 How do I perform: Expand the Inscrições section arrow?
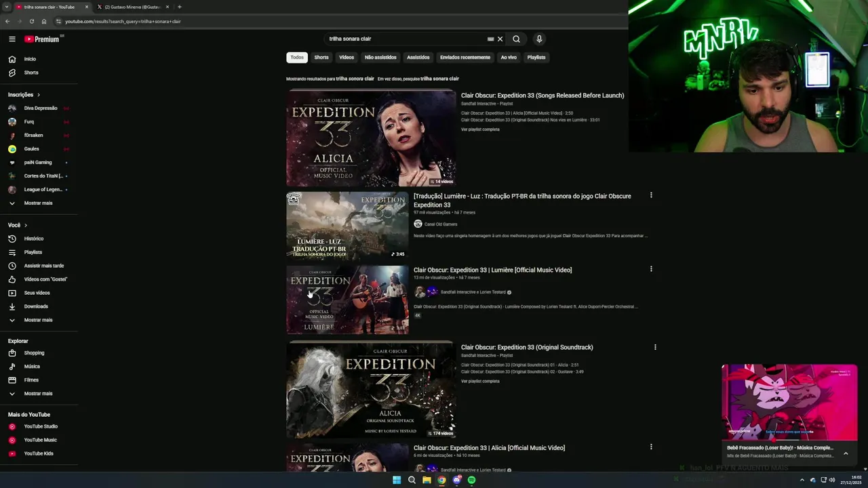tap(39, 95)
